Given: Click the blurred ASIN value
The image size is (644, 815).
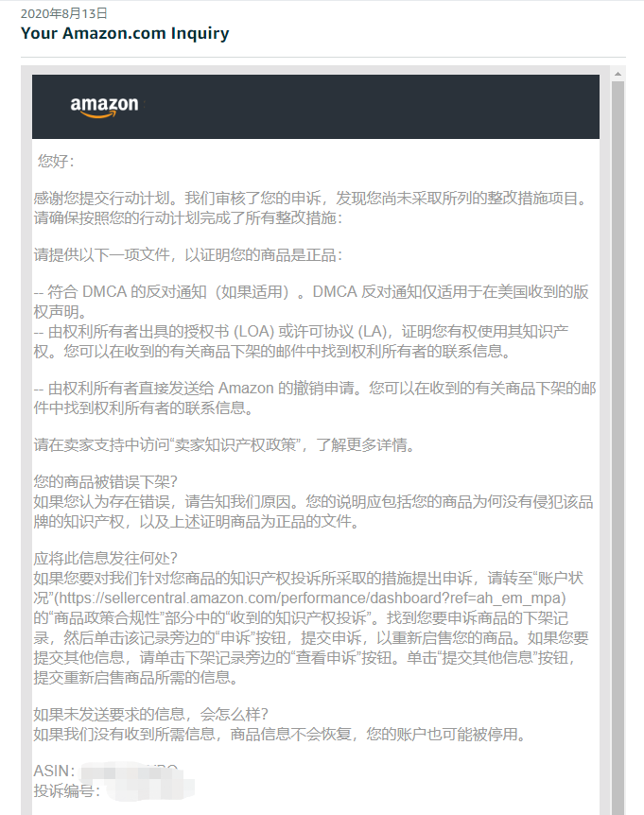Looking at the screenshot, I should (x=130, y=770).
